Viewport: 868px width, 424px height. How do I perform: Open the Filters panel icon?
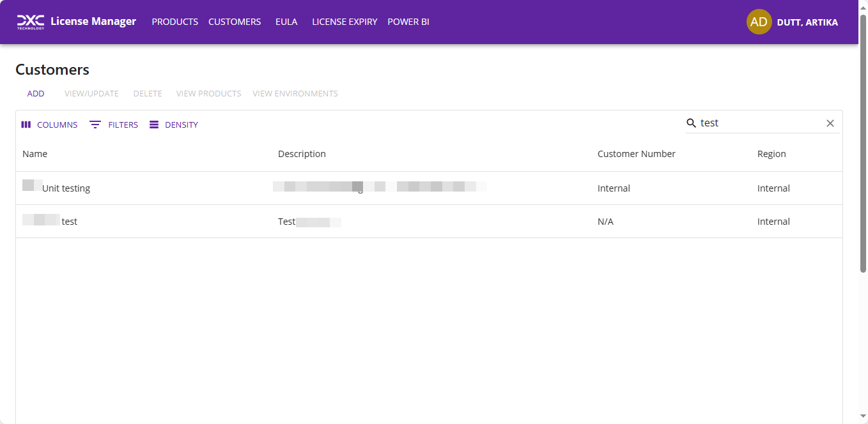(x=95, y=125)
